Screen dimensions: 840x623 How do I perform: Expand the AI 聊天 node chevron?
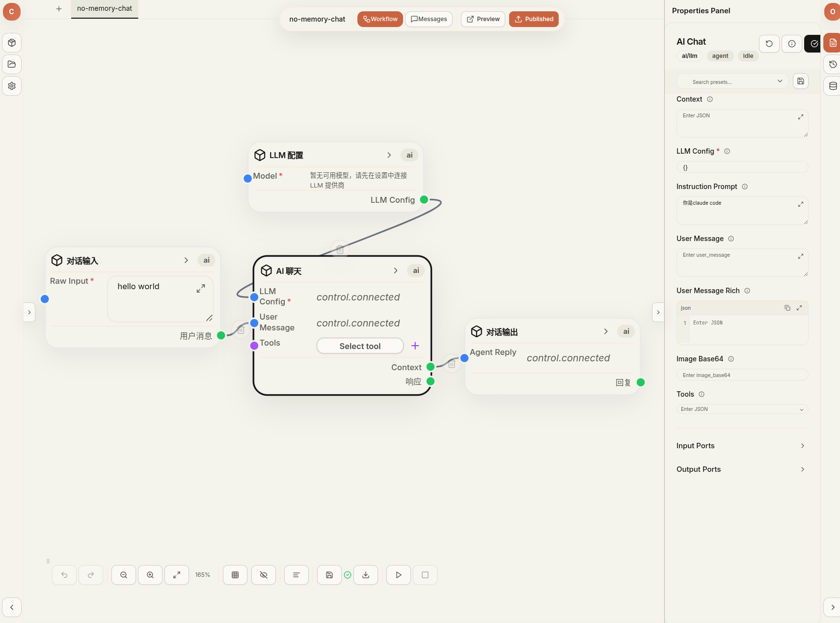click(x=396, y=271)
